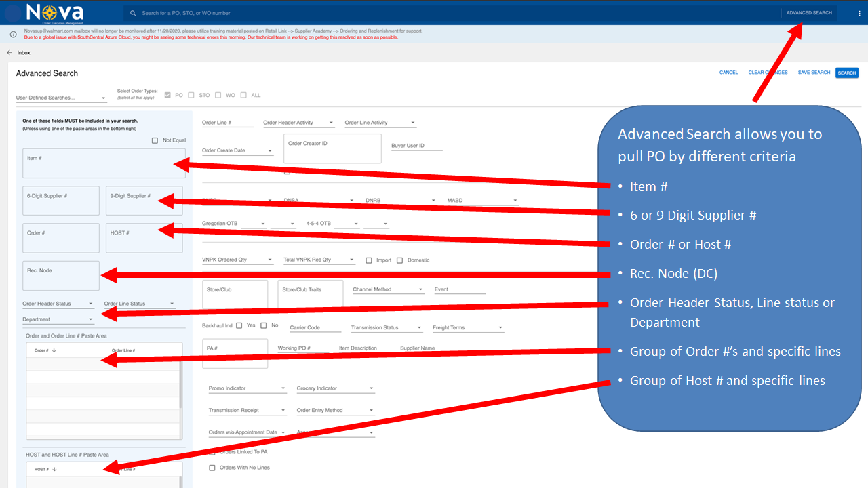Click the Carrier Code field

(x=315, y=327)
